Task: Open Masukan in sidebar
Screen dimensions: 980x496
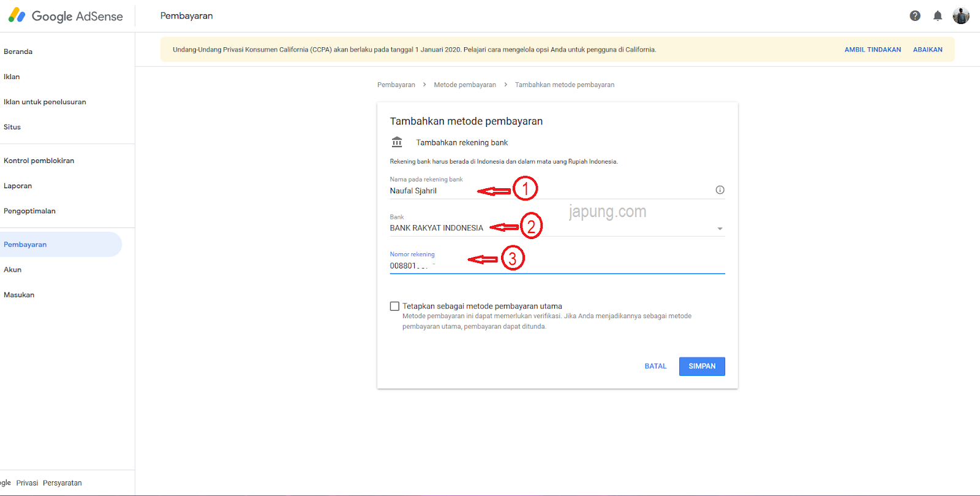Action: tap(19, 295)
